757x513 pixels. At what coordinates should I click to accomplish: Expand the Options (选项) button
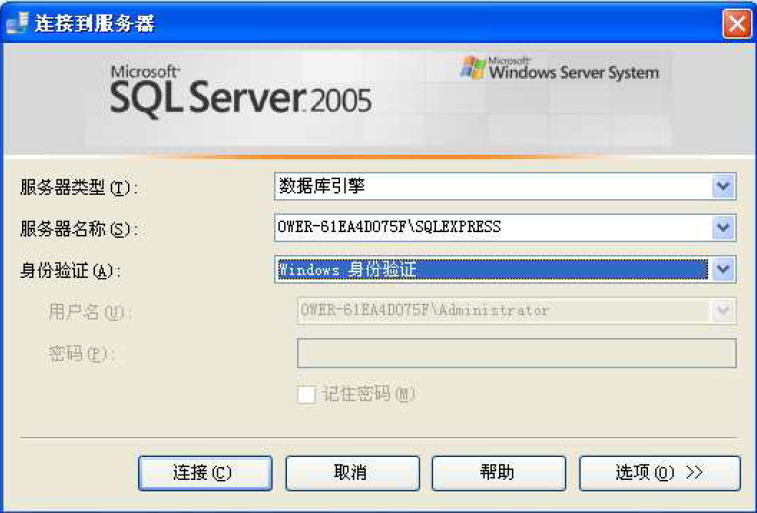[x=659, y=473]
